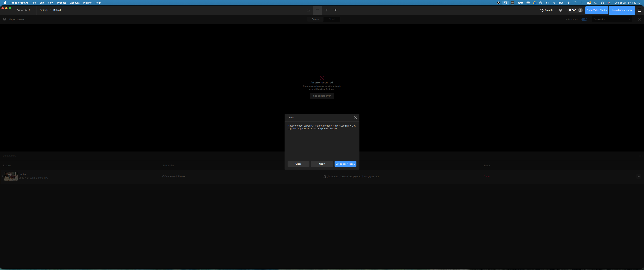This screenshot has width=644, height=270.
Task: Click the fullscreen preview view icon
Action: pyautogui.click(x=309, y=10)
